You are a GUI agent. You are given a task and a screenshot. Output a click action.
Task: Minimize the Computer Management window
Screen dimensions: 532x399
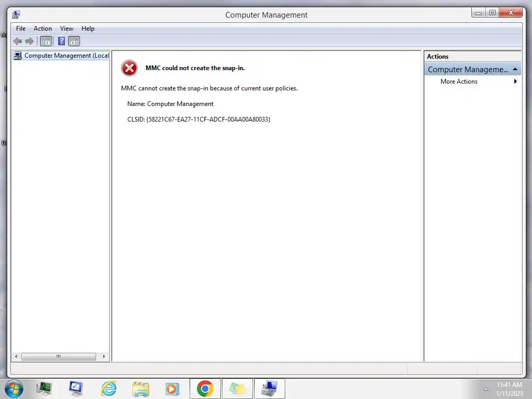pos(478,13)
